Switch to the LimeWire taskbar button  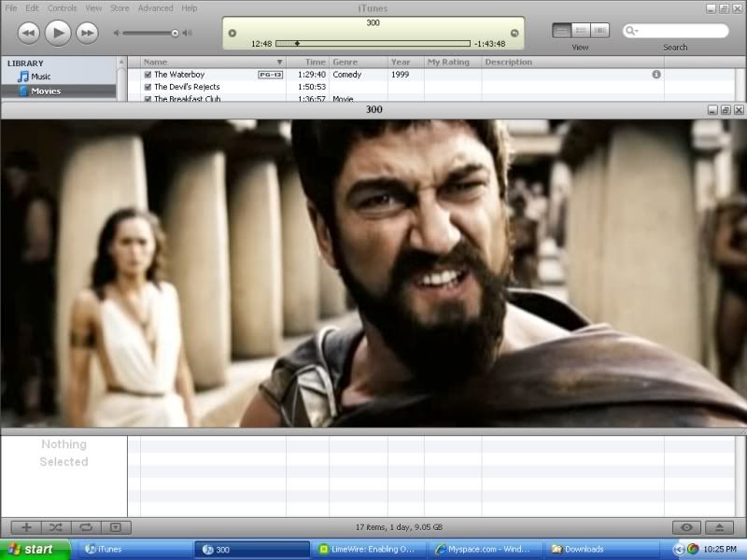pyautogui.click(x=369, y=550)
